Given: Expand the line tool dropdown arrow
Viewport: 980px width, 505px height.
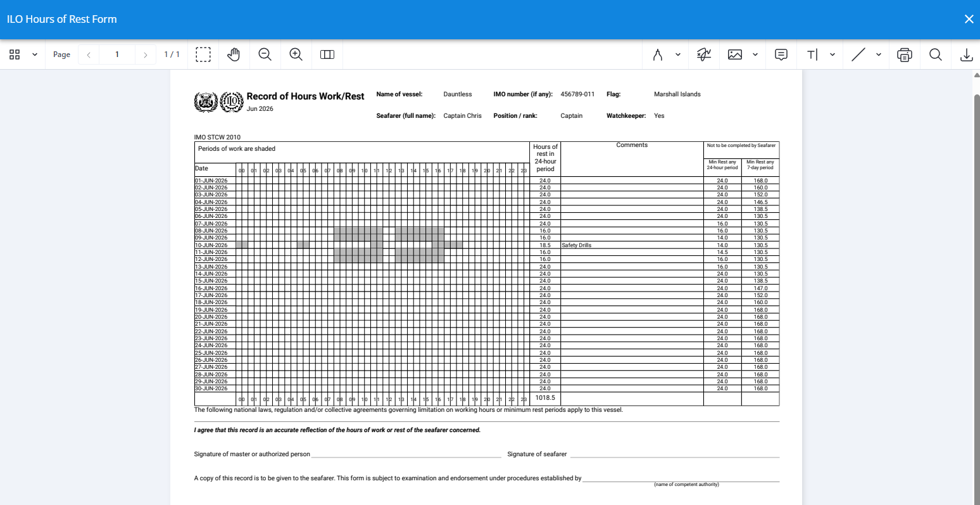Looking at the screenshot, I should (x=879, y=54).
